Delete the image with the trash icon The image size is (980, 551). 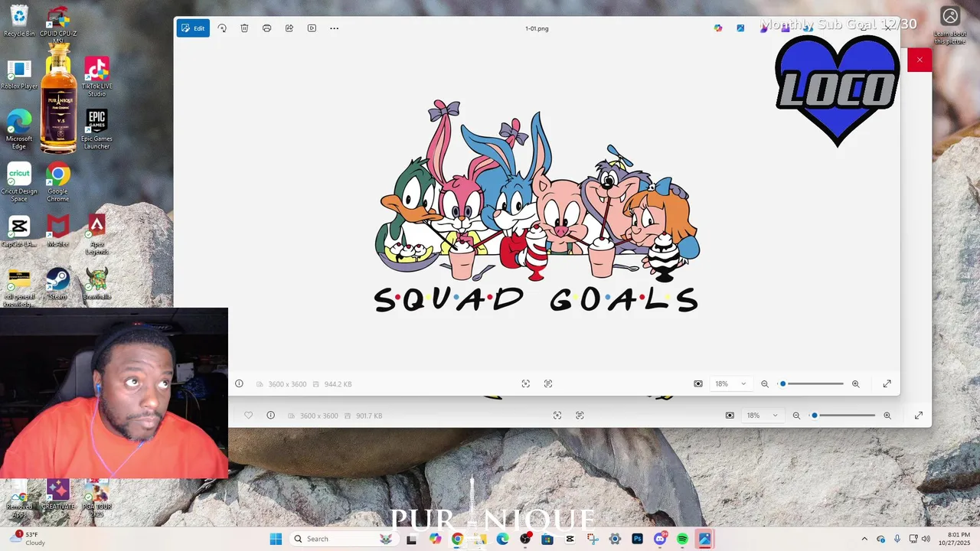(x=244, y=28)
